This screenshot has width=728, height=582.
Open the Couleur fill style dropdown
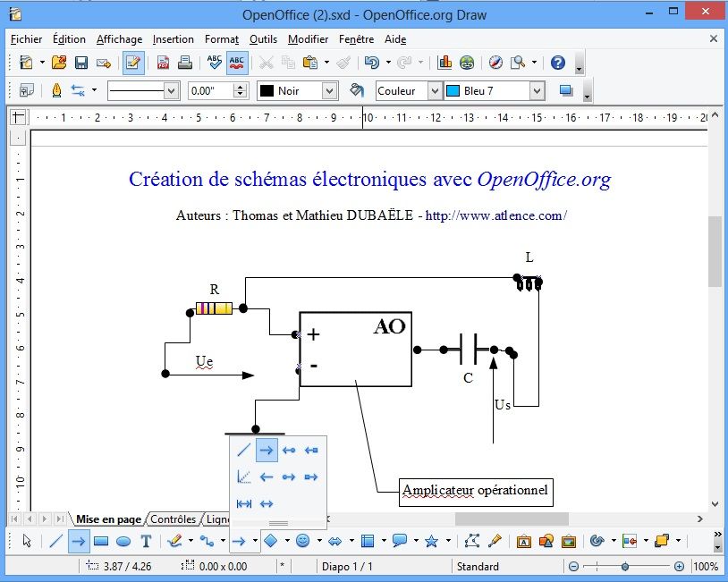(x=434, y=91)
